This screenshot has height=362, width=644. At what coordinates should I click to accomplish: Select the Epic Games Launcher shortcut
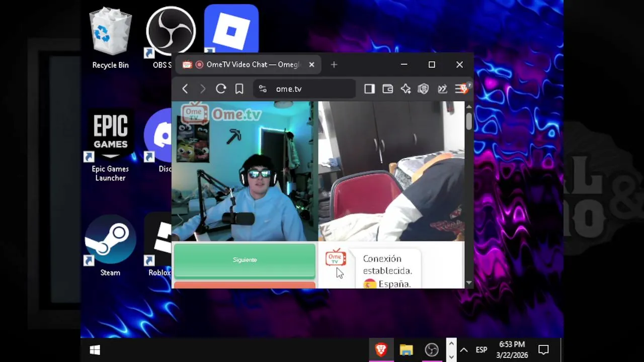(x=110, y=146)
